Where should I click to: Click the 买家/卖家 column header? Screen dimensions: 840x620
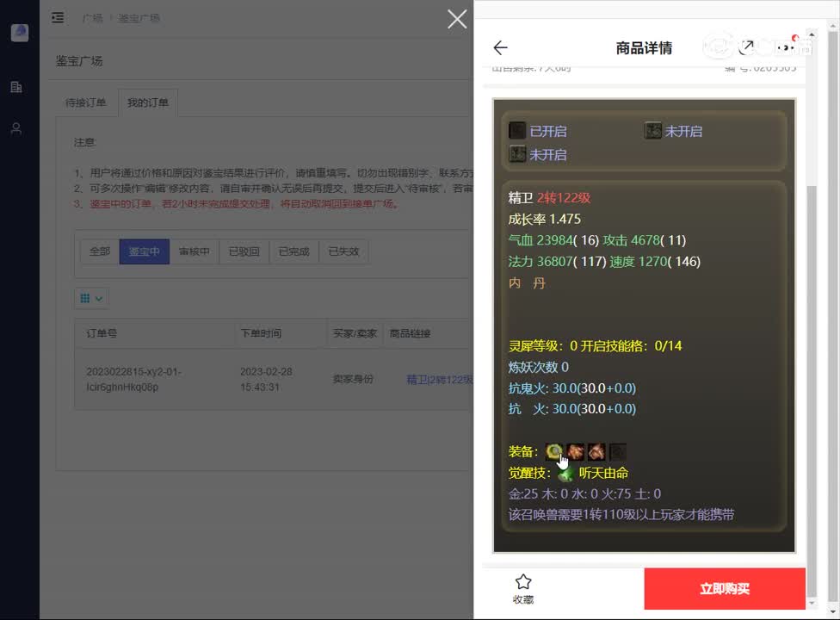[355, 333]
